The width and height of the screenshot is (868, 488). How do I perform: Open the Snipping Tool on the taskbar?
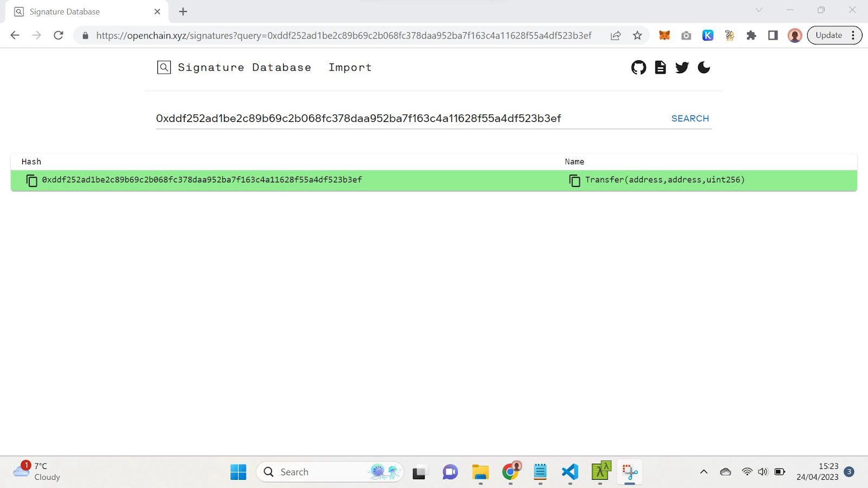coord(630,472)
